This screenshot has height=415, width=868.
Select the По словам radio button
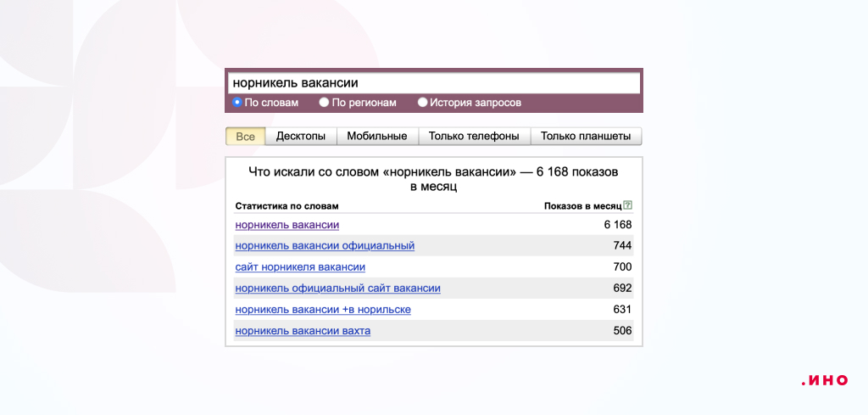coord(237,102)
